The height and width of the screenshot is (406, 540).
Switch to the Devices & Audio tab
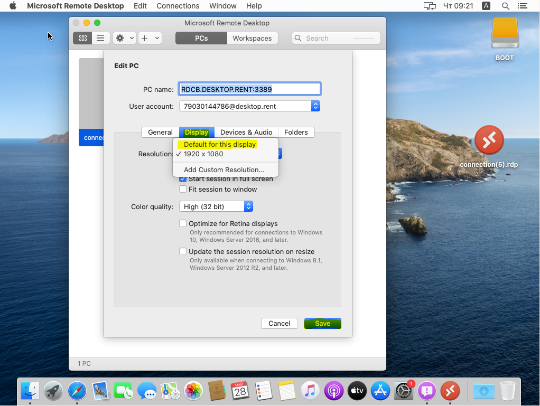[246, 132]
